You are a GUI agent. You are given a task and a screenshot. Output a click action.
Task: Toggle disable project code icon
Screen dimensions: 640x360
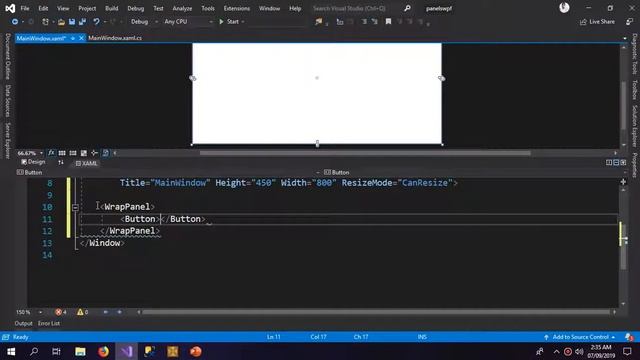105,153
